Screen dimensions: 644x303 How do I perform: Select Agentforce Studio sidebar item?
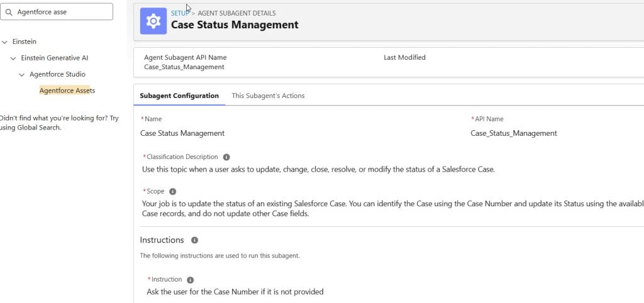[x=57, y=74]
